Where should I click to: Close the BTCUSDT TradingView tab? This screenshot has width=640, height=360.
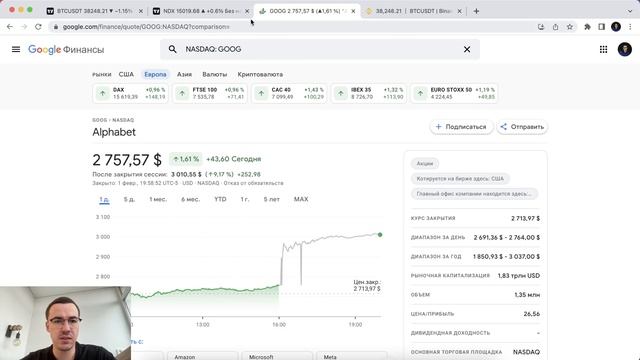pos(141,11)
